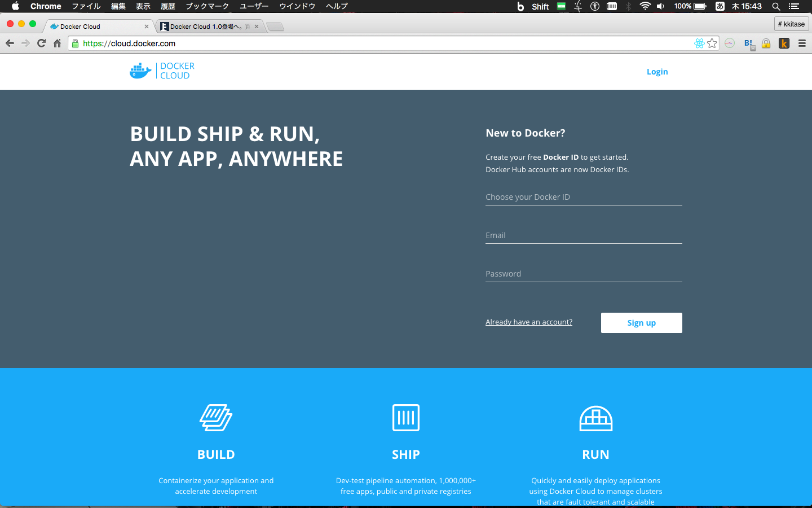Click the Email input field
The height and width of the screenshot is (508, 812).
tap(584, 235)
